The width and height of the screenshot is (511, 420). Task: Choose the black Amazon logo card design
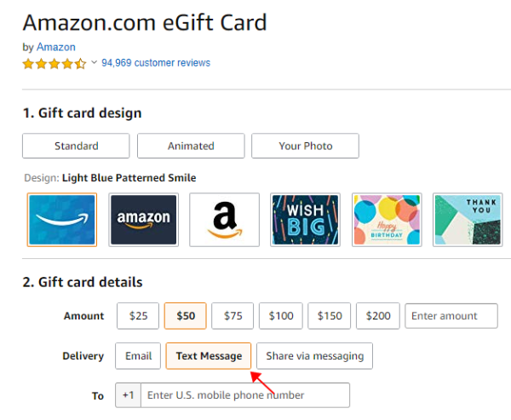pos(143,220)
